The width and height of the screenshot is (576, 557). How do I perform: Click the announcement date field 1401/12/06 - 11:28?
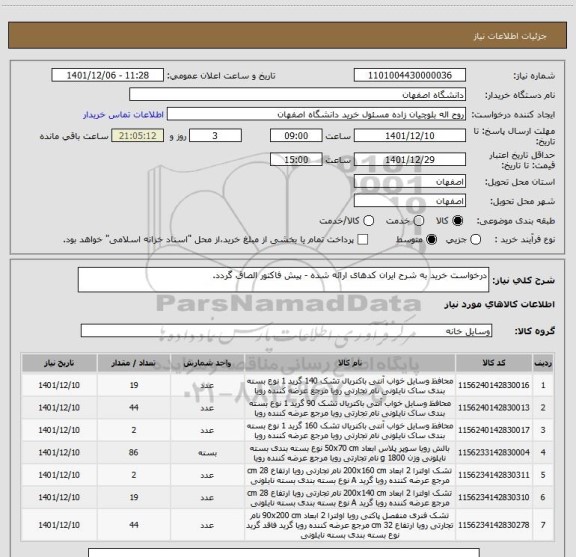point(107,75)
